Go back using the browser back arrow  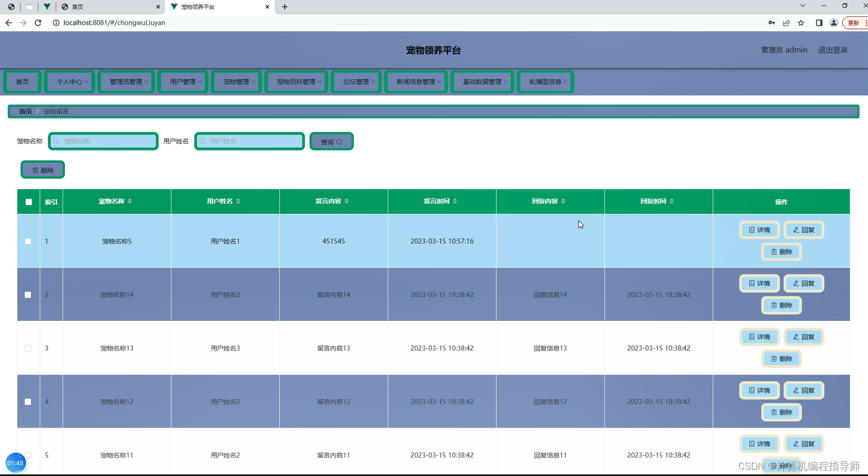point(8,23)
